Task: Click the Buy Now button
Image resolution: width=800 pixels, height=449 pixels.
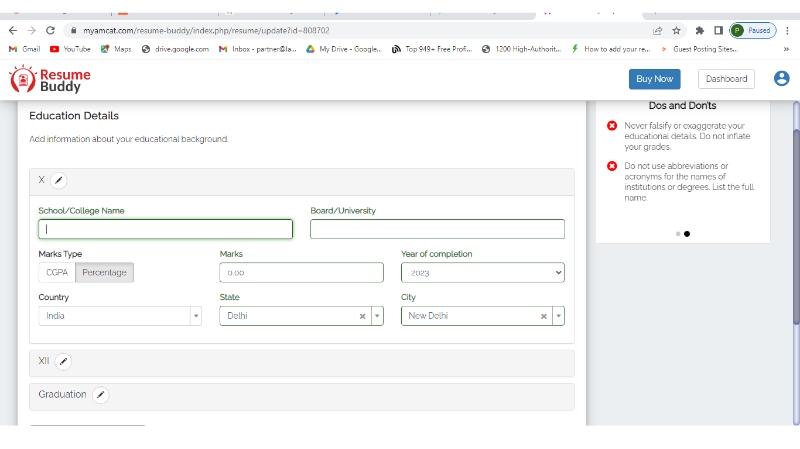Action: point(654,79)
